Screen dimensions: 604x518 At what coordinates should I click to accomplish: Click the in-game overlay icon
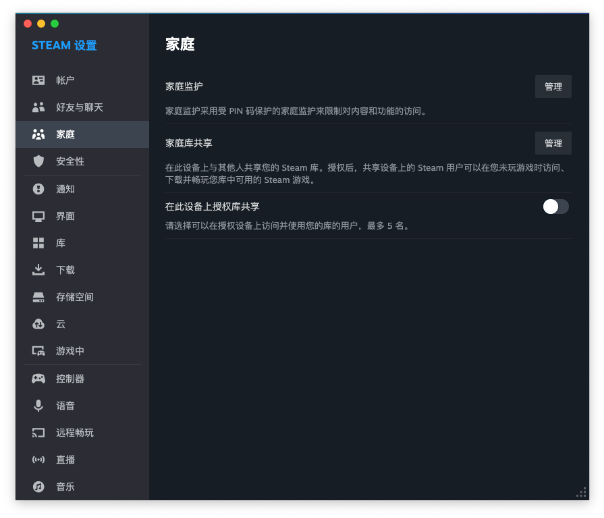38,351
